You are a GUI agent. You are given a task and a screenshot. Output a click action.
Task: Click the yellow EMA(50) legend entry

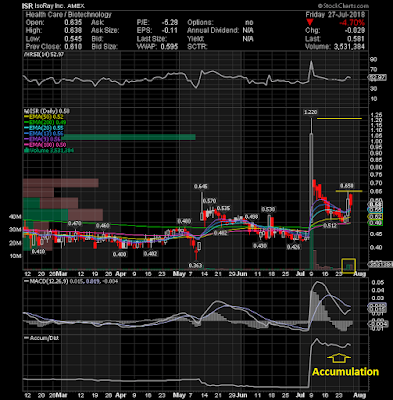pyautogui.click(x=43, y=117)
